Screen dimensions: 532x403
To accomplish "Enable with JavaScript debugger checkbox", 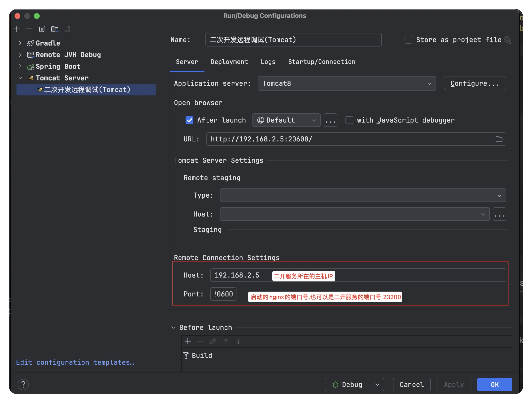I will pyautogui.click(x=349, y=120).
